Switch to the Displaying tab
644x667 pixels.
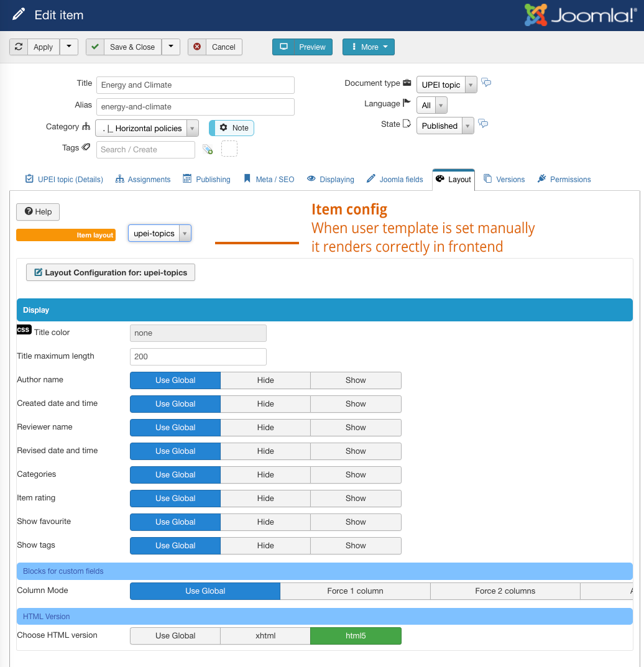click(x=331, y=180)
